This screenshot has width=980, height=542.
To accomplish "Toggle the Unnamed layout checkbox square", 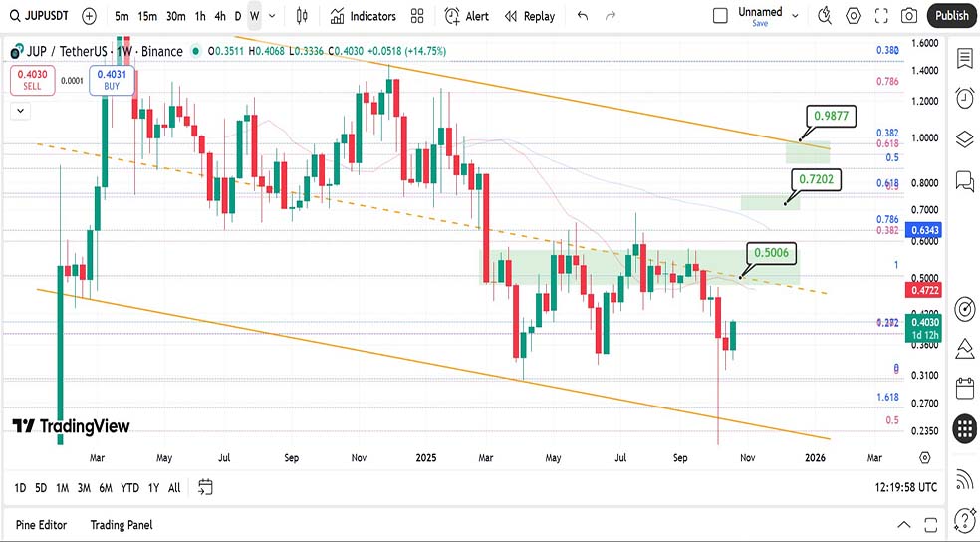I will pos(721,16).
